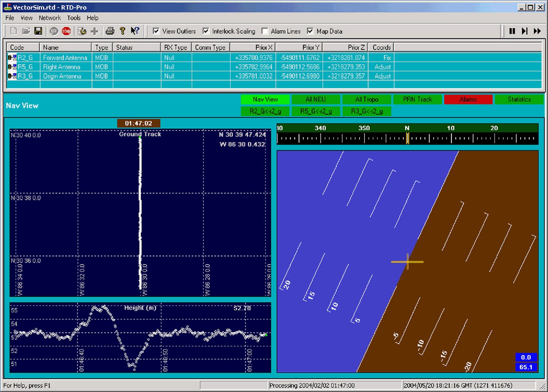Screen dimensions: 548x392
Task: Open the Print icon on the toolbar
Action: click(110, 31)
